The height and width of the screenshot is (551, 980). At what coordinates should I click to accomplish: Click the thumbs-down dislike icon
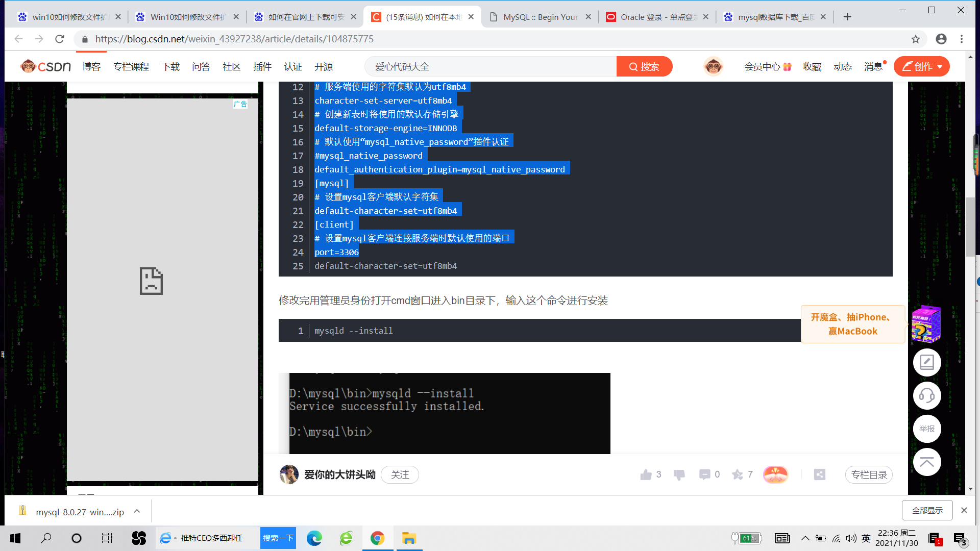coord(679,475)
